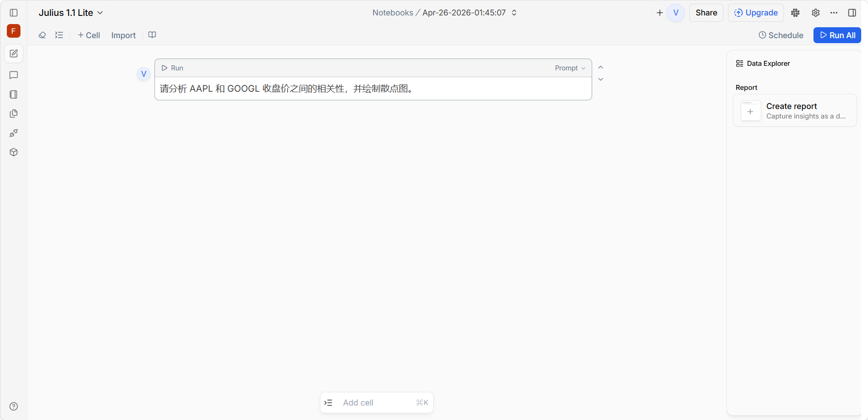Open the data connectors plug icon
This screenshot has width=868, height=420.
14,133
